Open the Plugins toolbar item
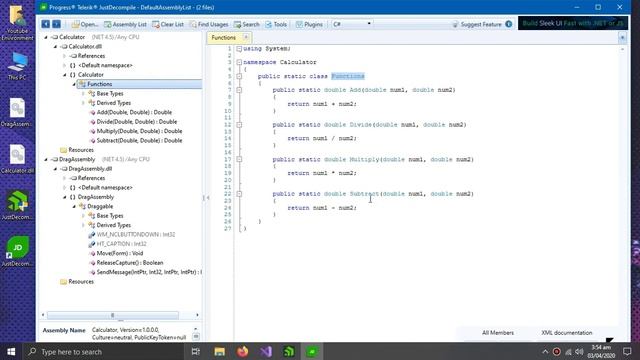The width and height of the screenshot is (640, 360). point(309,24)
